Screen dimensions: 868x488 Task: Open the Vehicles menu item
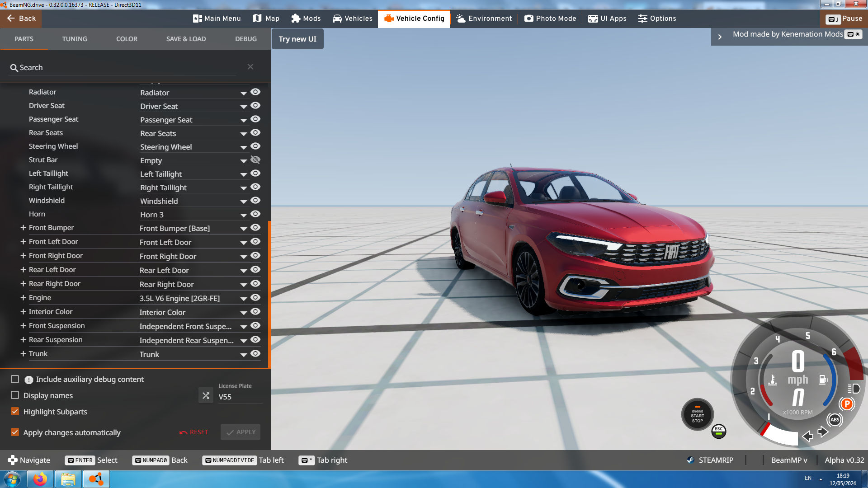tap(353, 19)
